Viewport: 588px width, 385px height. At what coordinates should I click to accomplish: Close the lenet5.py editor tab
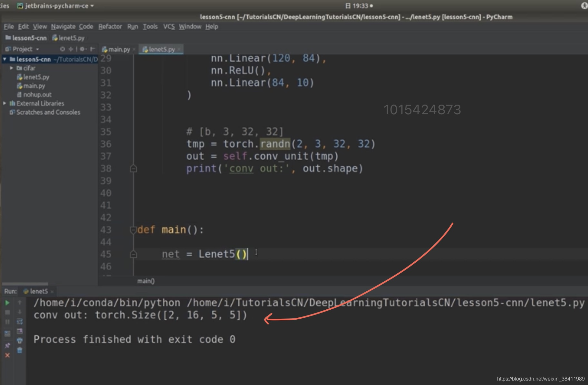[179, 50]
